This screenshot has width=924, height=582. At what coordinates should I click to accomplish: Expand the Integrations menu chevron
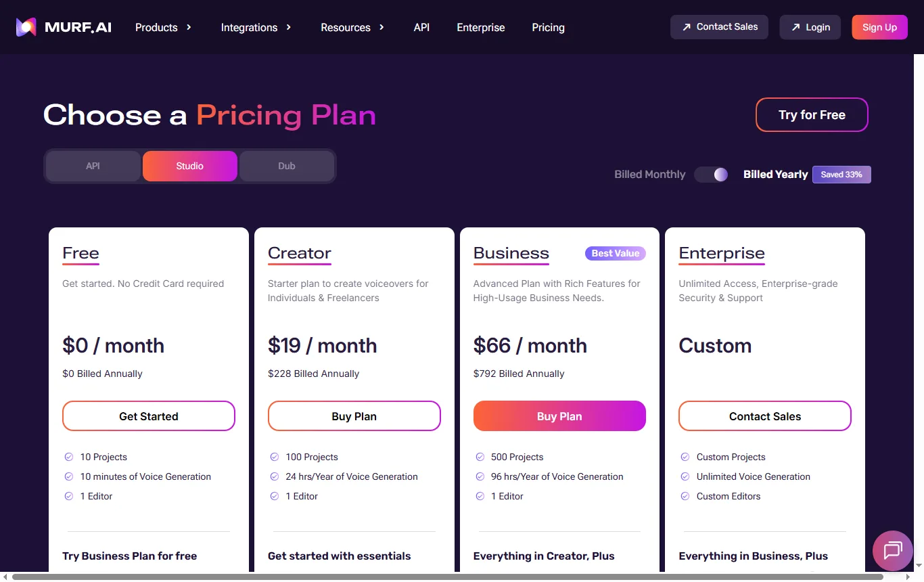point(288,27)
